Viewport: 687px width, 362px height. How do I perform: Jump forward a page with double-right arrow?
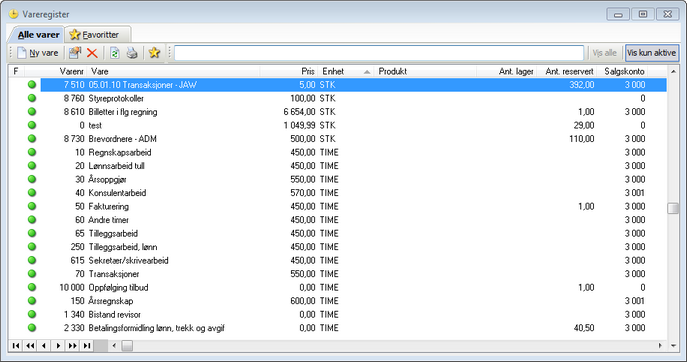72,346
